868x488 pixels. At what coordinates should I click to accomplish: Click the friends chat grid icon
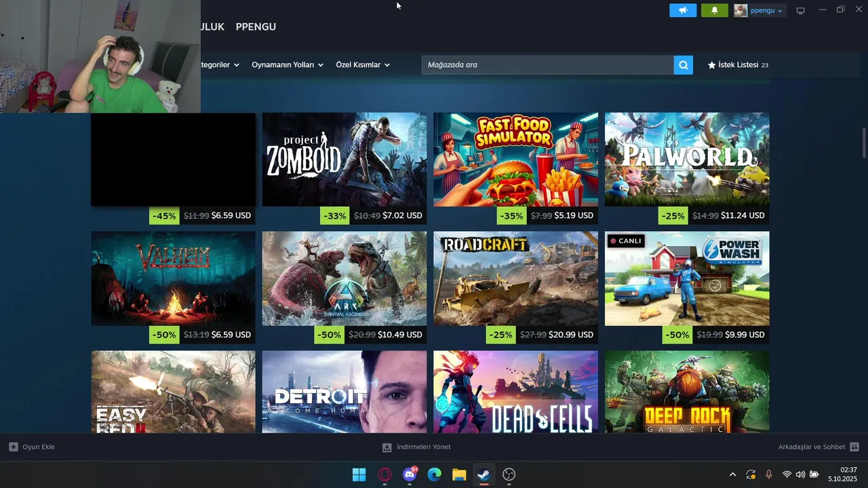click(x=854, y=447)
